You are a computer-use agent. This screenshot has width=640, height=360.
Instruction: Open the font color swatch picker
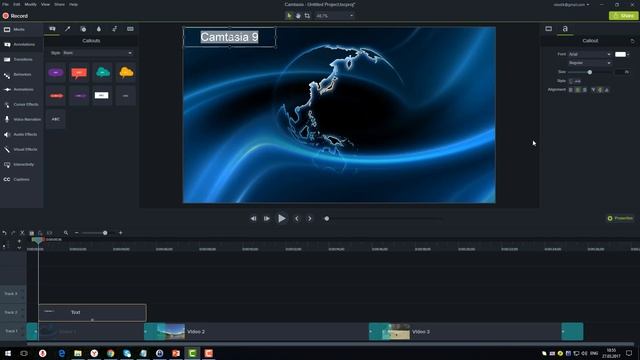click(622, 54)
